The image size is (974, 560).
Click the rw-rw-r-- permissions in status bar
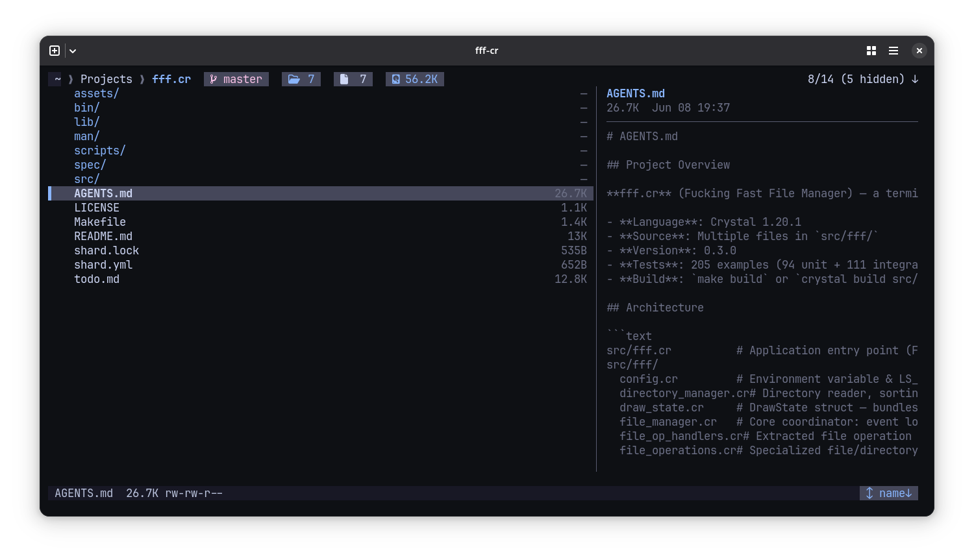coord(194,493)
